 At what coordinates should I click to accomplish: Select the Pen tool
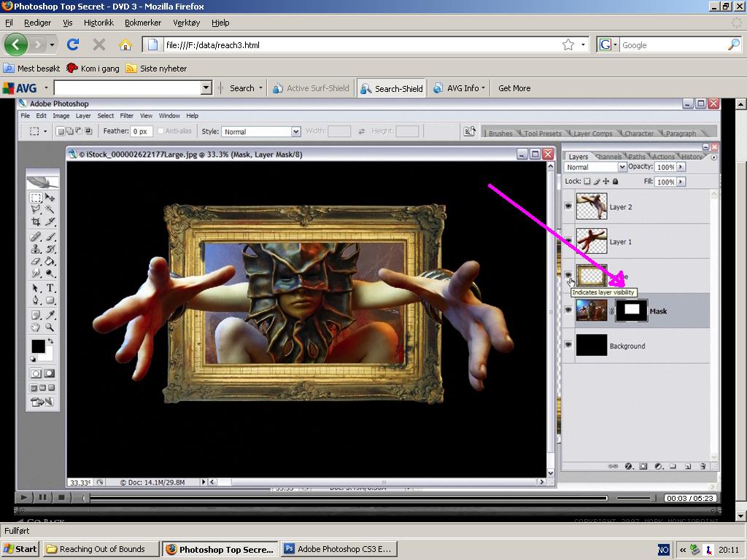[36, 300]
